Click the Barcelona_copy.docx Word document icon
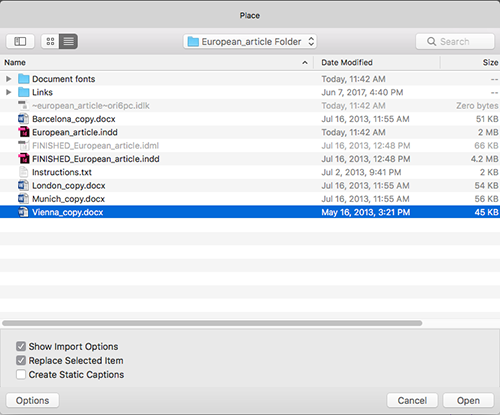Viewport: 500px width, 415px height. [23, 119]
